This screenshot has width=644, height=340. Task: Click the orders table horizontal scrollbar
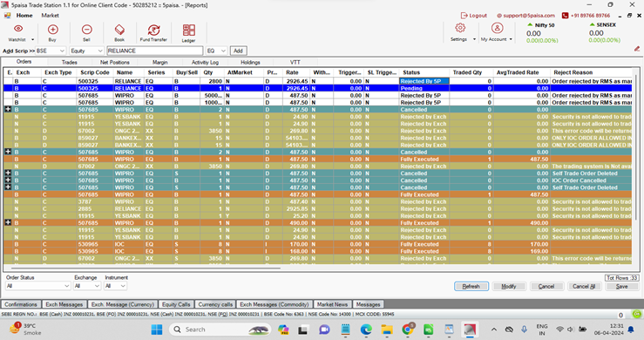pos(146,268)
